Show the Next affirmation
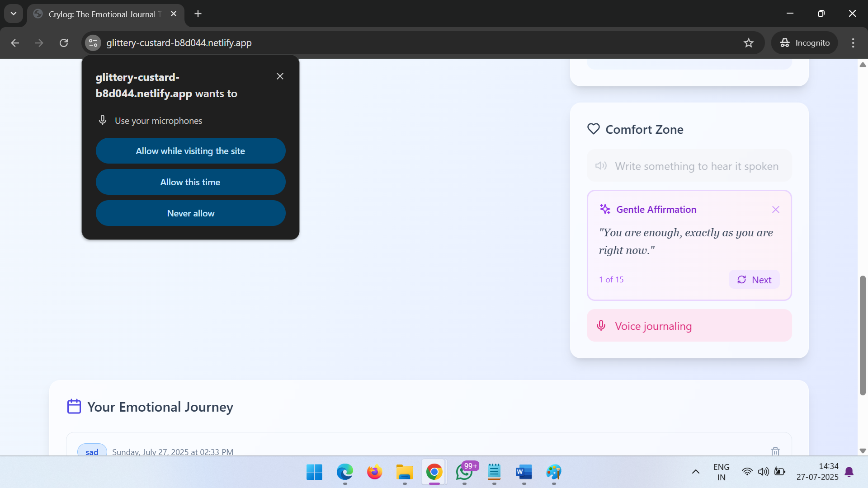Screen dimensions: 868x488 pos(754,280)
